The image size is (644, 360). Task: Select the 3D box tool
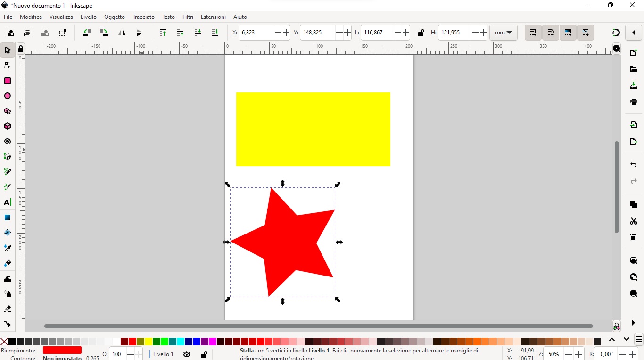pos(8,126)
